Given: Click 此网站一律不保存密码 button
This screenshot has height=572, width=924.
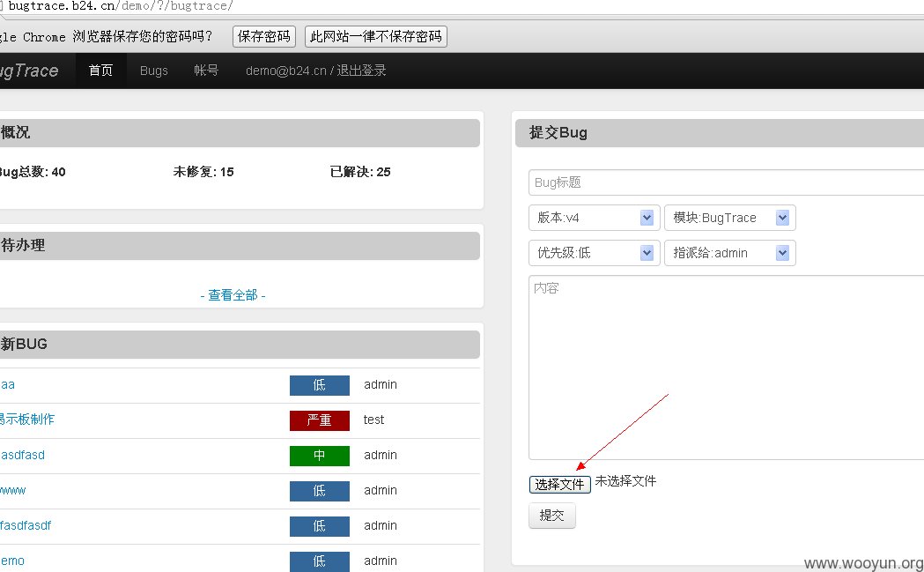Looking at the screenshot, I should tap(376, 36).
